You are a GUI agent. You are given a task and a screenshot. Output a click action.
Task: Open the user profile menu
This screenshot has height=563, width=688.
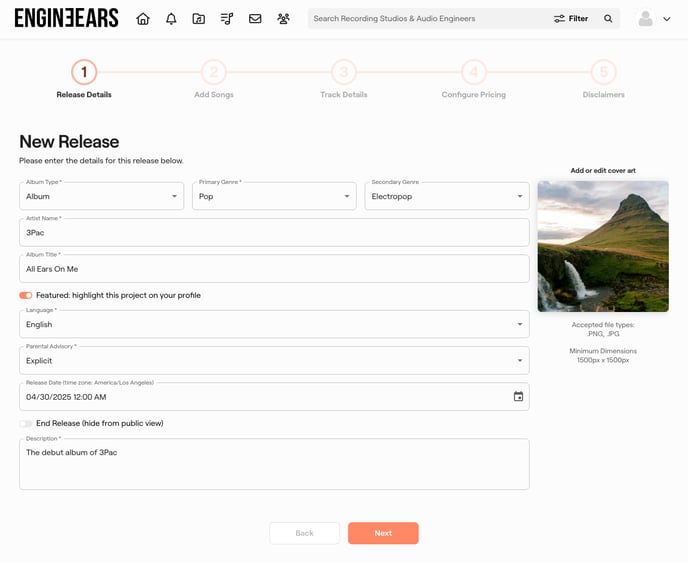(654, 18)
